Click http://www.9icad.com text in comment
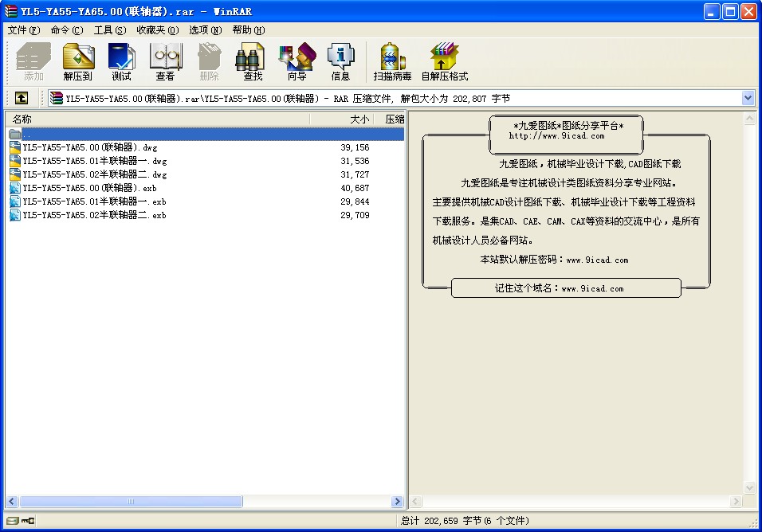Screen dimensions: 762x532 (x=557, y=136)
